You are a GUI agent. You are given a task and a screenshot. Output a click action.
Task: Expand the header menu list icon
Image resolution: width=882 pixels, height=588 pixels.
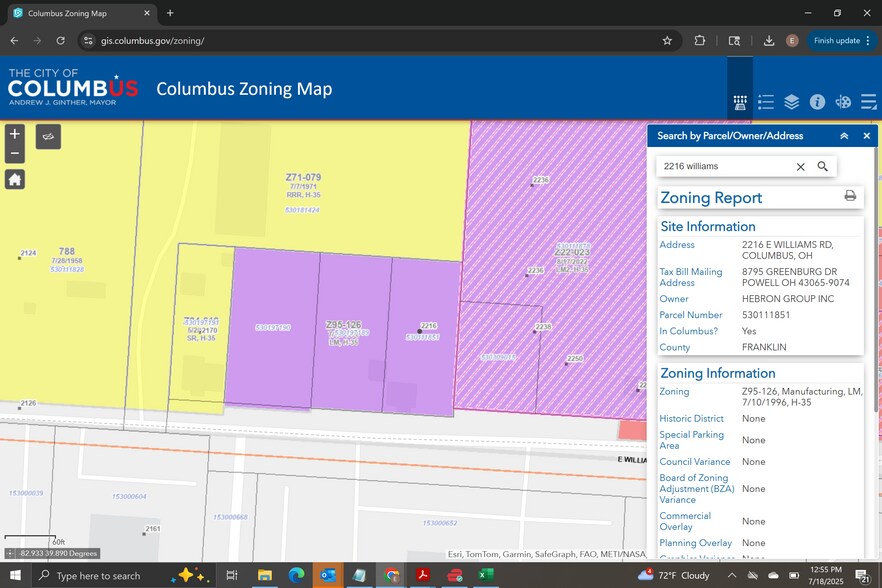(868, 102)
